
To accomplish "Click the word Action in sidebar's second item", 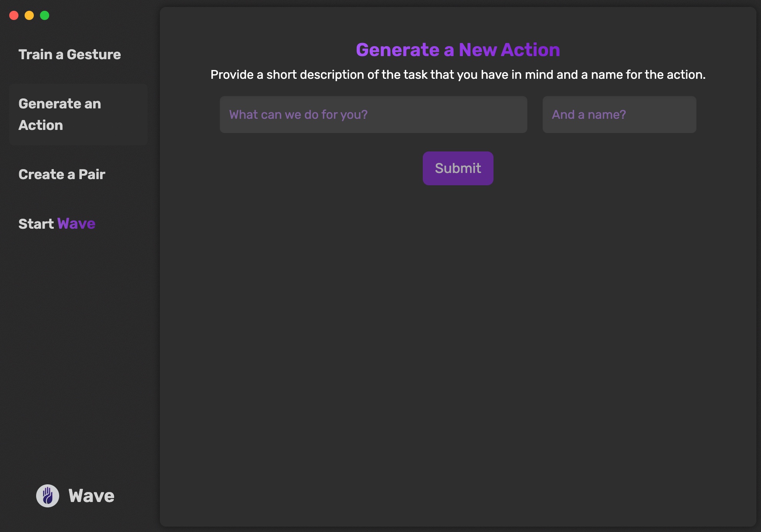I will 41,125.
